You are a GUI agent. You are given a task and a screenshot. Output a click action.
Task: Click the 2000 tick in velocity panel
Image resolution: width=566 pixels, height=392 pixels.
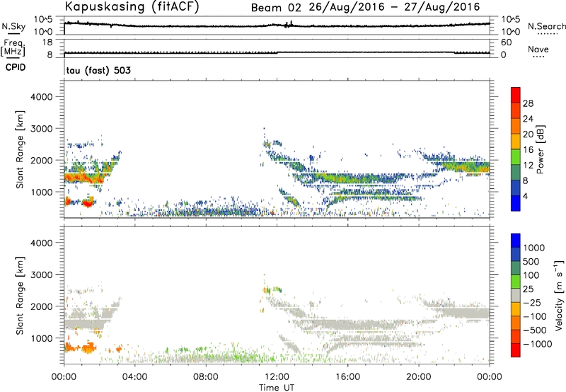41,306
